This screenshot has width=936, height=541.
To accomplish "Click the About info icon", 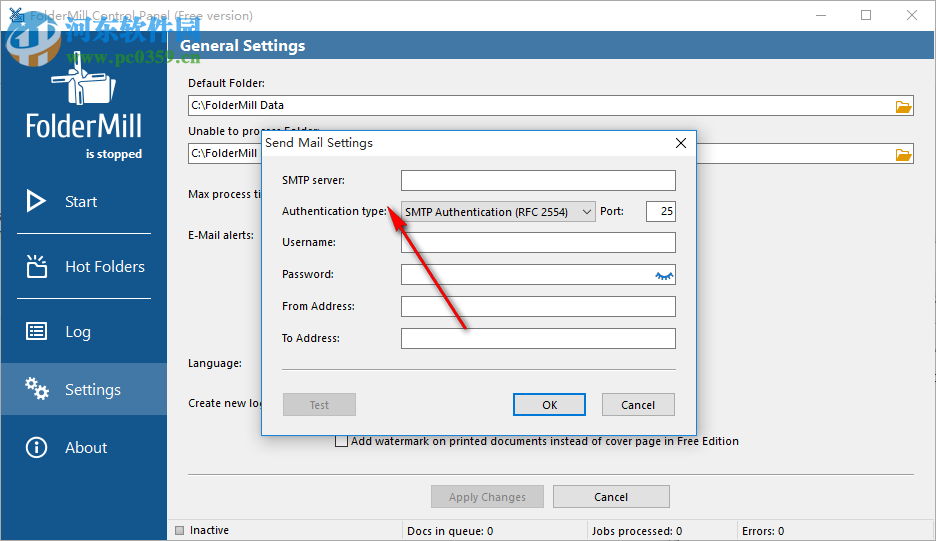I will pos(36,447).
